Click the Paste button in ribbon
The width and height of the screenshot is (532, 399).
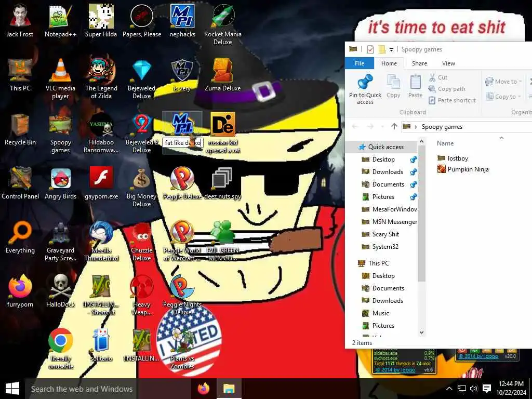[x=415, y=87]
